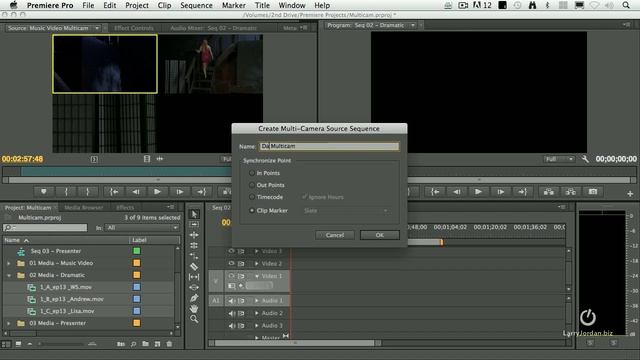Select the Hand tool

[x=194, y=309]
